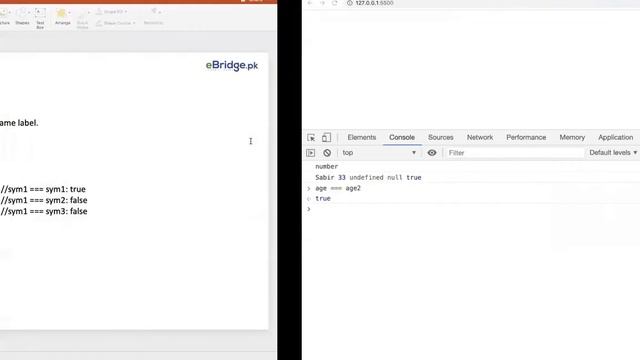Viewport: 640px width, 360px height.
Task: Open the Default levels dropdown
Action: tap(613, 153)
